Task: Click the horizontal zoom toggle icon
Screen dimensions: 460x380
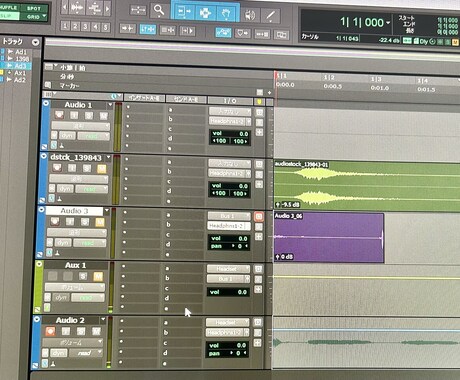Action: point(138,10)
